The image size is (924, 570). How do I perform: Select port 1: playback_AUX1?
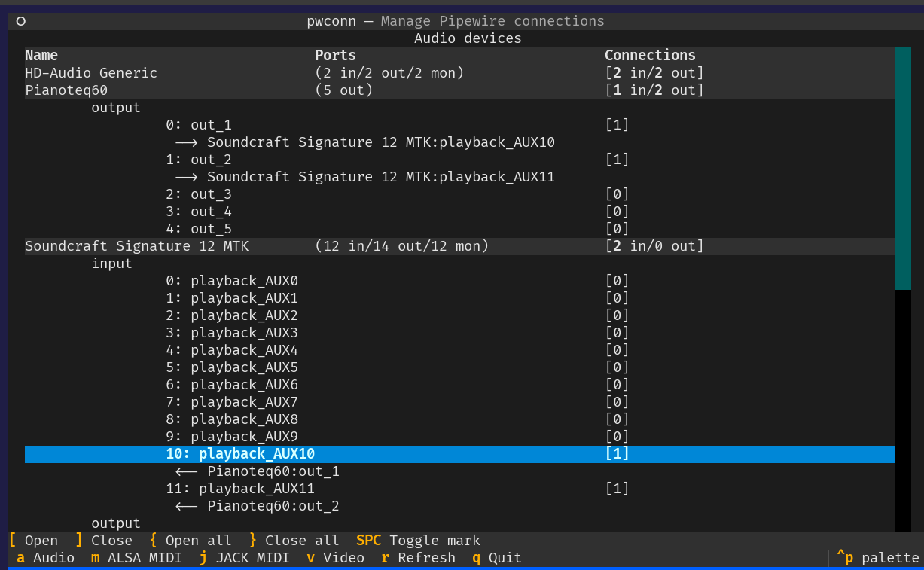click(x=459, y=298)
